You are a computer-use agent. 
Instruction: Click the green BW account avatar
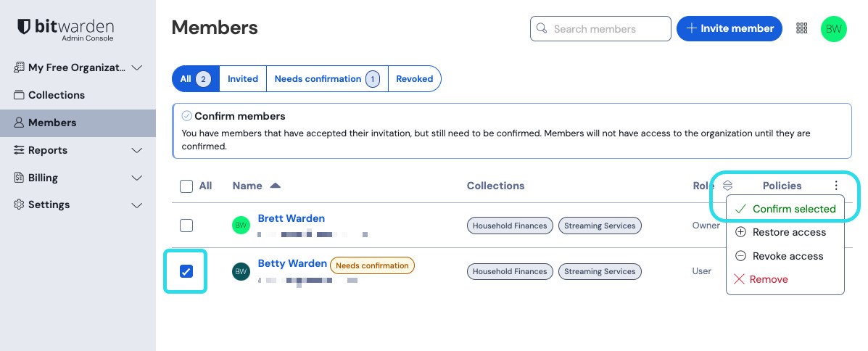[x=833, y=29]
